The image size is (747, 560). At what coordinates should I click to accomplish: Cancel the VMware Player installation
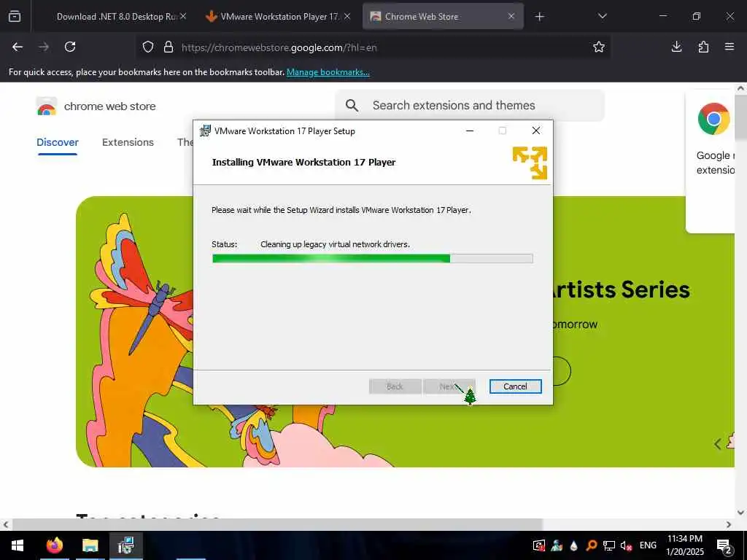coord(516,386)
